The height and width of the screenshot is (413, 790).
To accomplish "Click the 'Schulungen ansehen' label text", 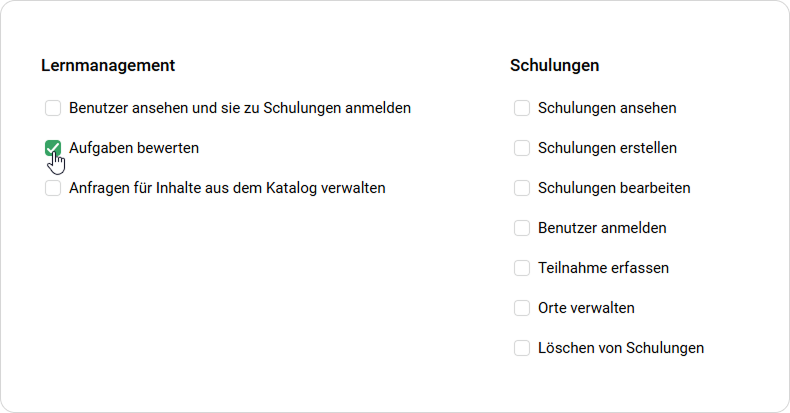I will (x=607, y=108).
